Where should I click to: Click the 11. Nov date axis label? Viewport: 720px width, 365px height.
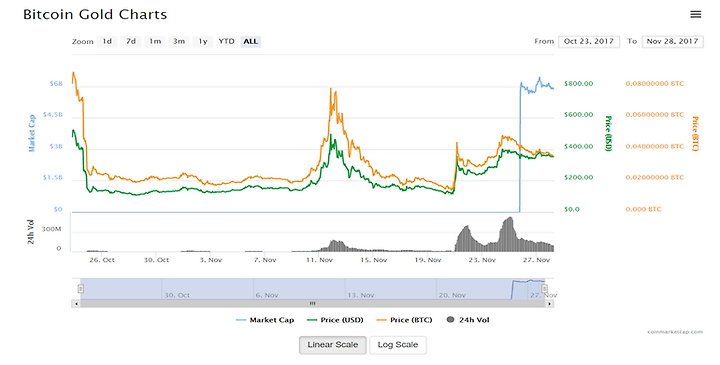320,260
